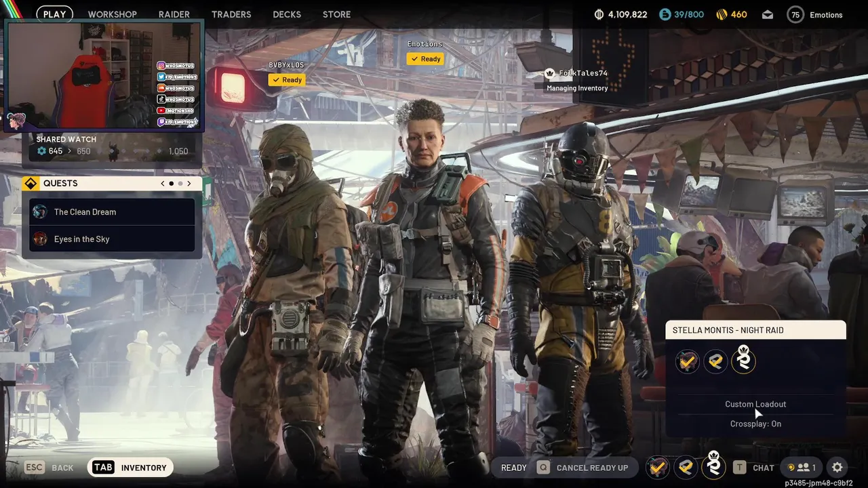Open settings gear icon
868x488 pixels.
click(x=837, y=468)
